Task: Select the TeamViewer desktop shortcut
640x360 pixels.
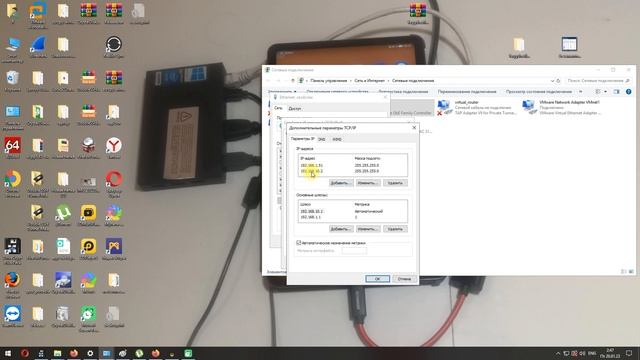Action: [x=12, y=316]
